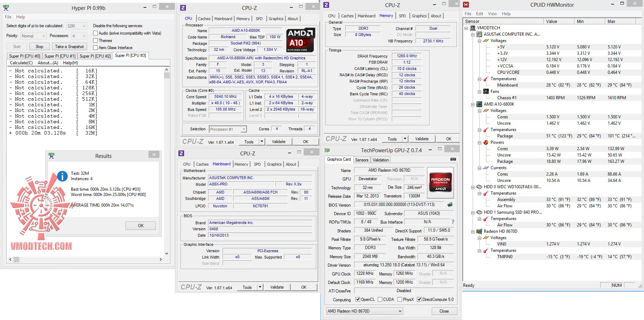Enable the Audio service checkbox in Hyper PI

click(95, 33)
